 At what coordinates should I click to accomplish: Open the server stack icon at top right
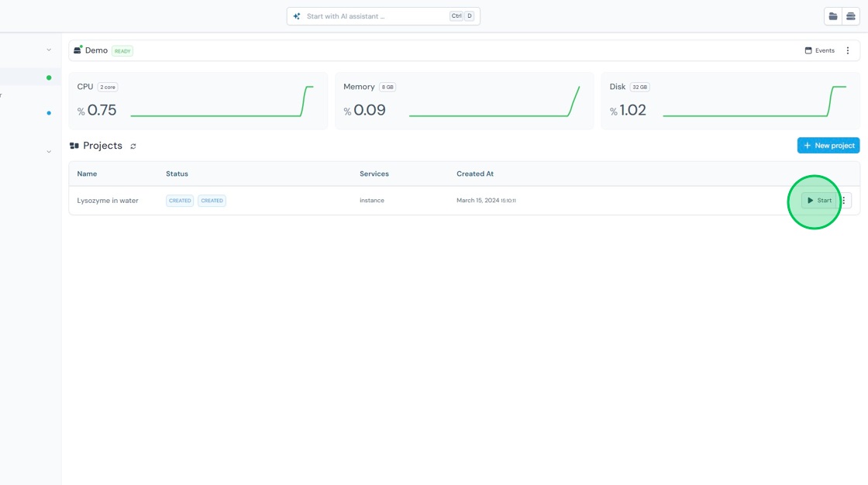(x=851, y=16)
